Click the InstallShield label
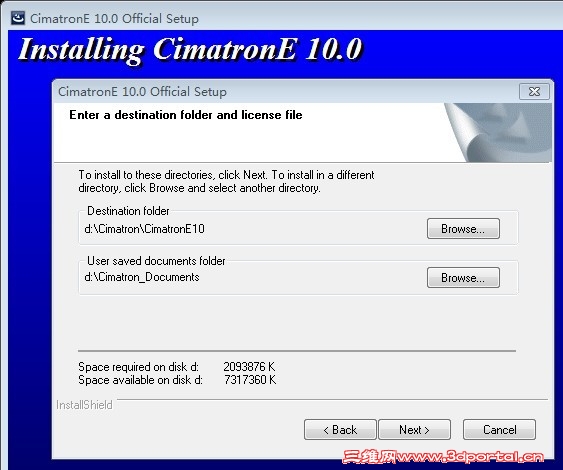563x470 pixels. [x=84, y=405]
